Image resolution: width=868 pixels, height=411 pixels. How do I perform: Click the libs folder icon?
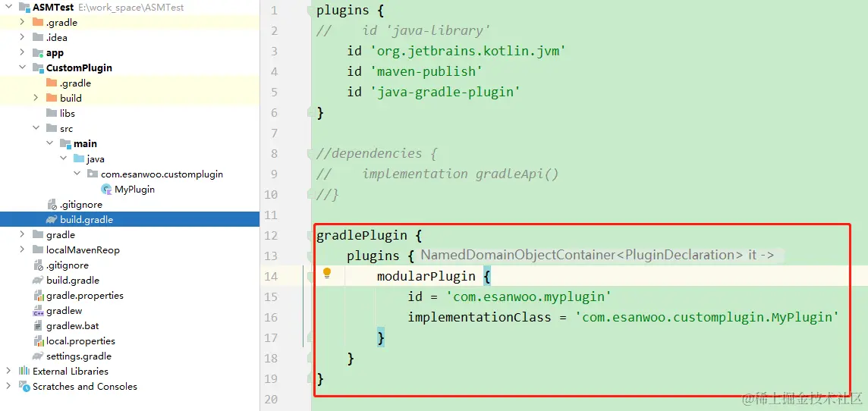(x=52, y=114)
